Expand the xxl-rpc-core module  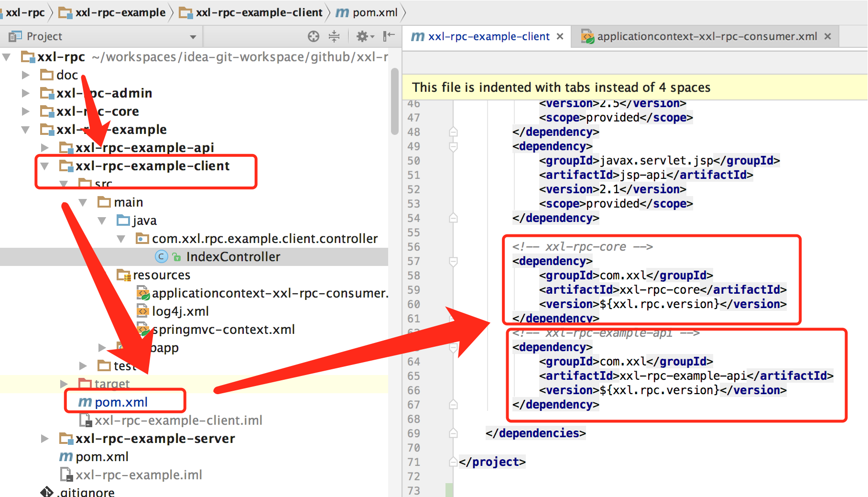(26, 111)
